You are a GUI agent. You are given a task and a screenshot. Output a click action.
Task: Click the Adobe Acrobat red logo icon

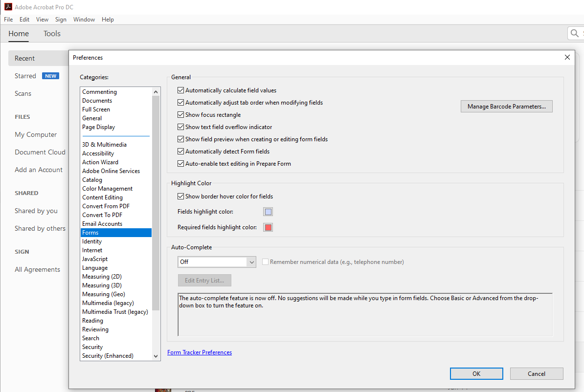click(8, 6)
